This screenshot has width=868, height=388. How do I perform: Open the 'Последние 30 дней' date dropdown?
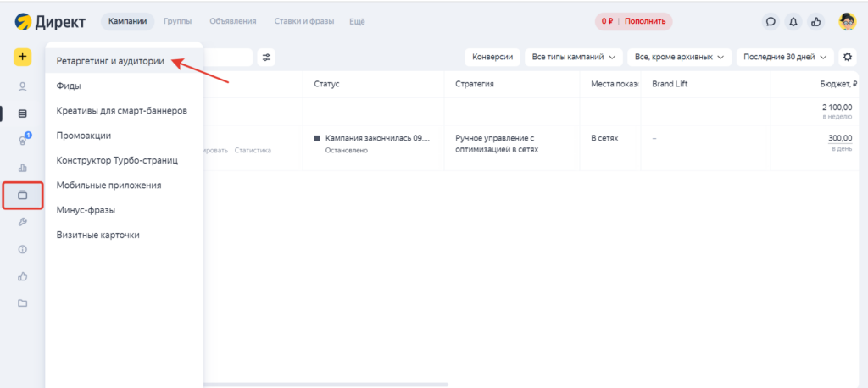(x=784, y=57)
